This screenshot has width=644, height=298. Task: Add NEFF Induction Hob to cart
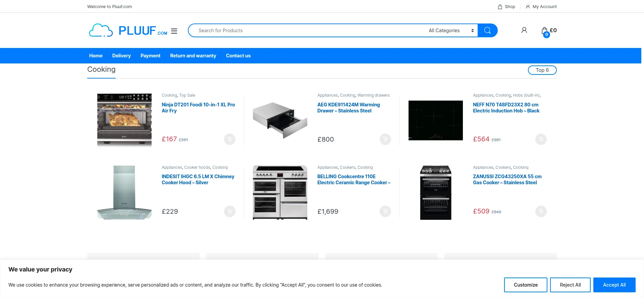point(541,139)
